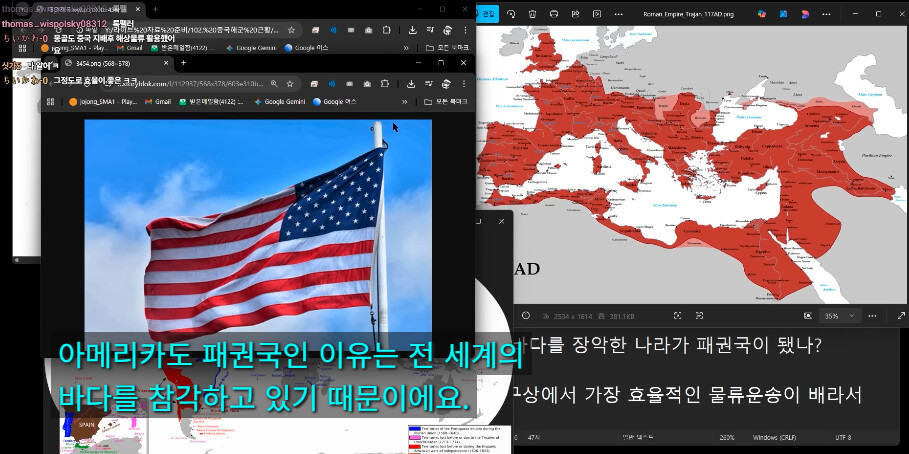Click the zoom magnifier icon in front Chrome address bar

[274, 84]
